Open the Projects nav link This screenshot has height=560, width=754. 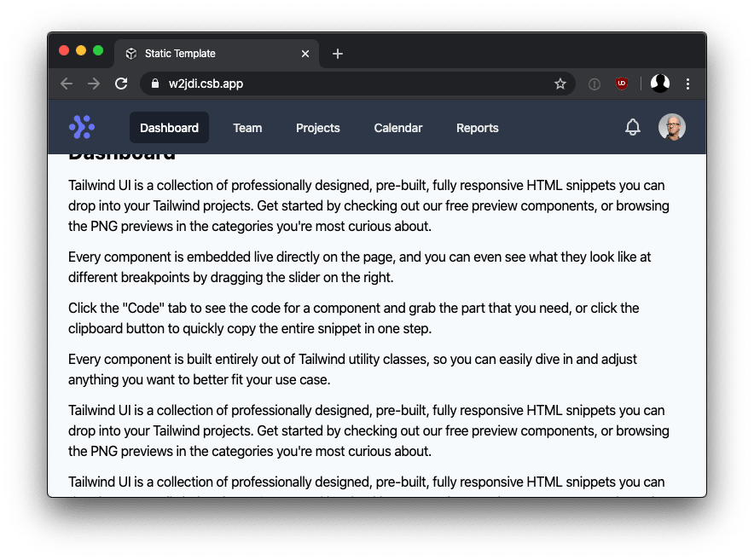(x=318, y=128)
